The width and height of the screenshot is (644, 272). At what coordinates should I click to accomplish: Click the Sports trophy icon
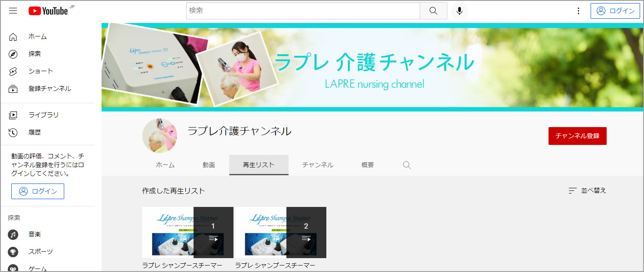click(13, 252)
